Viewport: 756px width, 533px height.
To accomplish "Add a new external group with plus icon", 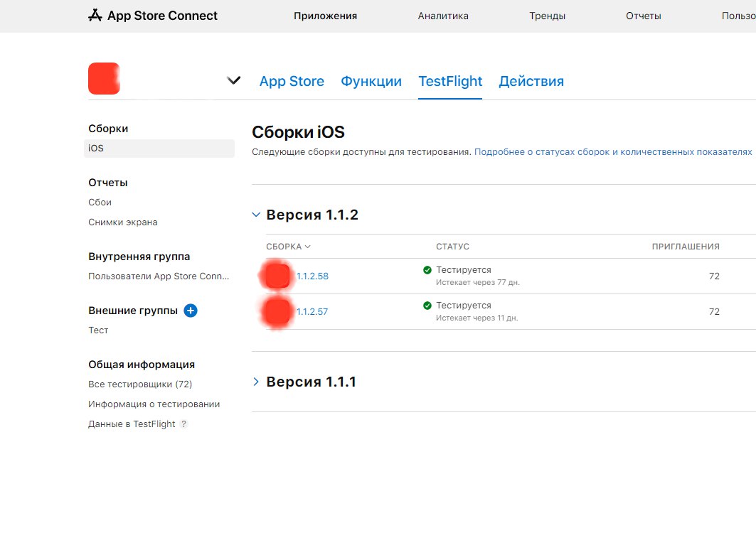I will pos(191,311).
